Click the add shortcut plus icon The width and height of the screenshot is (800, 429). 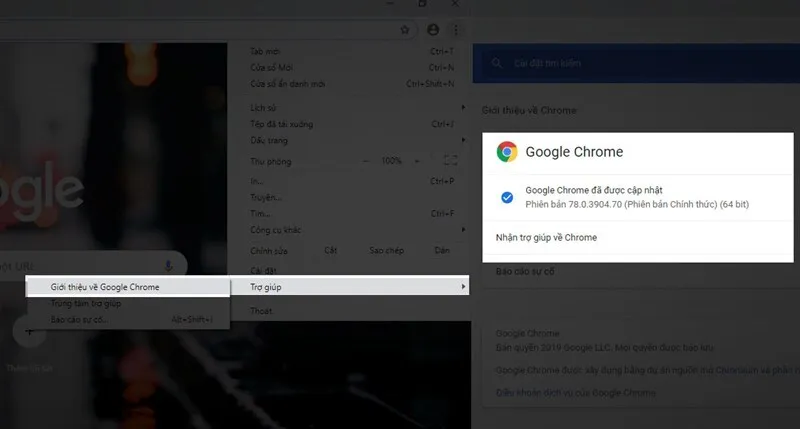tap(30, 332)
